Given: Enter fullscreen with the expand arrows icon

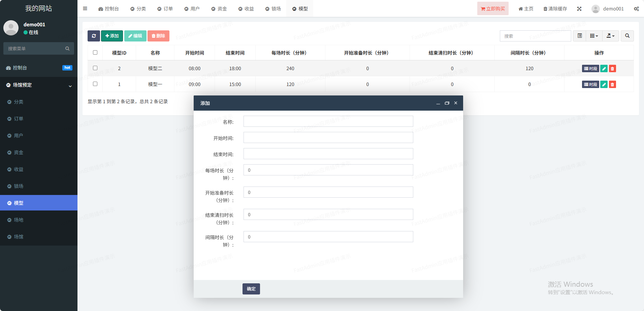Looking at the screenshot, I should tap(579, 9).
